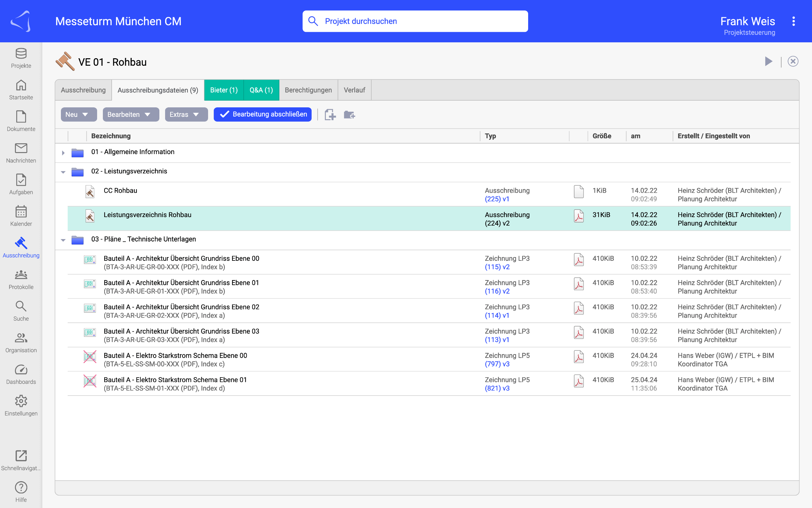Open the Q&A (1) tab
The image size is (812, 508).
coord(261,90)
